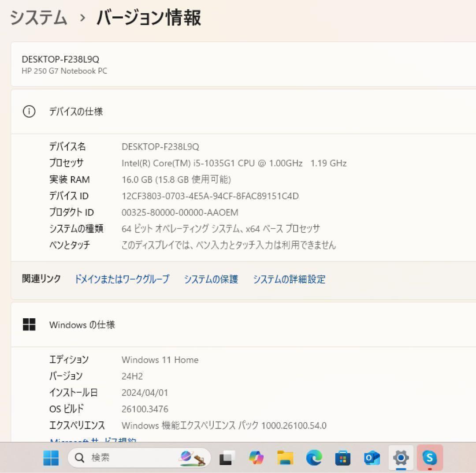Open Microsoft Store from the taskbar
476x473 pixels.
click(x=342, y=458)
